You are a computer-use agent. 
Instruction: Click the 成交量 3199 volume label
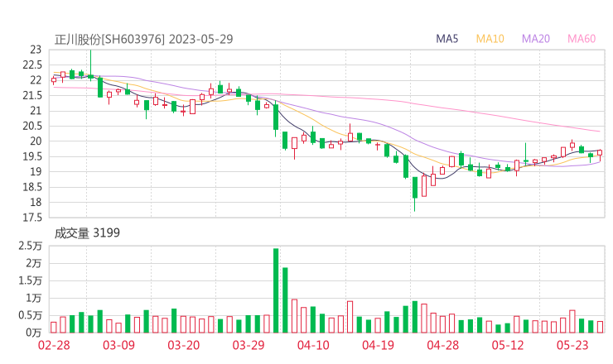click(87, 233)
